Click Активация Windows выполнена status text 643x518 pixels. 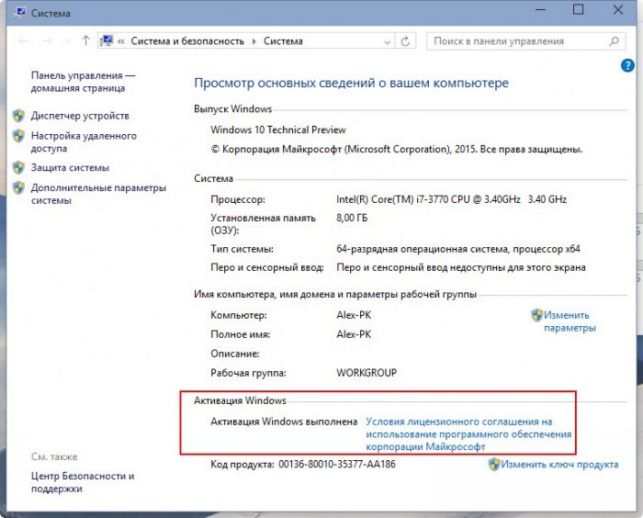point(284,422)
